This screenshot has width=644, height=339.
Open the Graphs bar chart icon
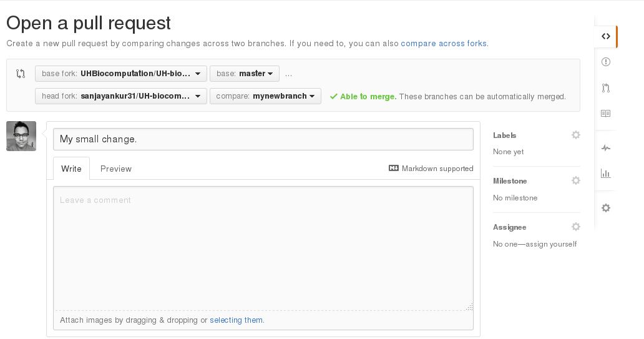(605, 174)
